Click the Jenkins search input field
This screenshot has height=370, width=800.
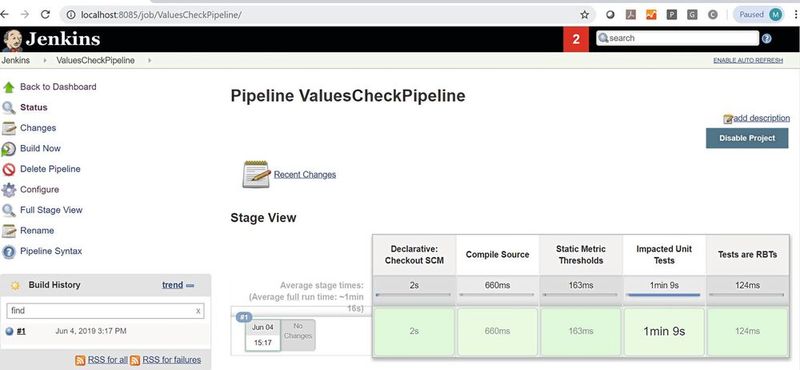(678, 38)
